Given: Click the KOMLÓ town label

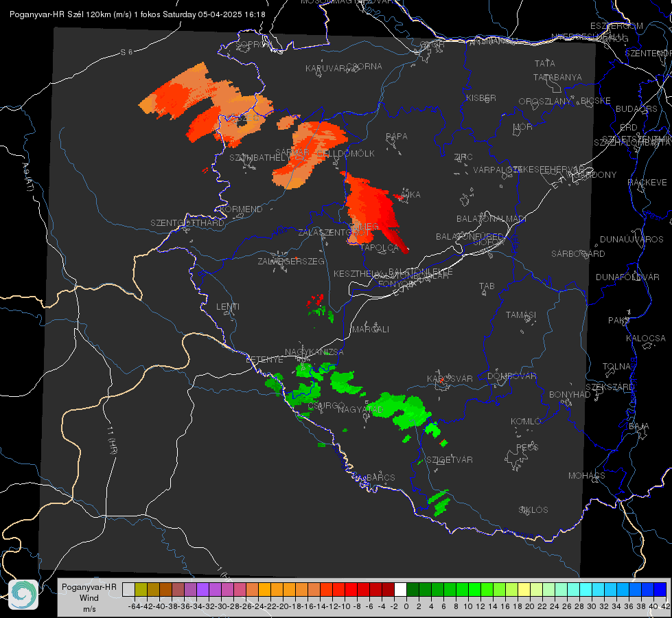Looking at the screenshot, I should click(526, 422).
